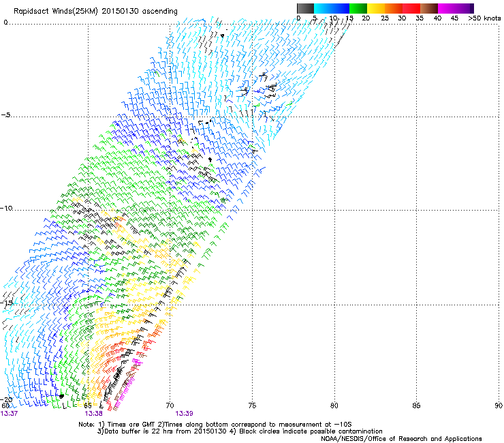This screenshot has width=504, height=443.
Task: Click the purple time stamp '13:38'
Action: tap(93, 414)
